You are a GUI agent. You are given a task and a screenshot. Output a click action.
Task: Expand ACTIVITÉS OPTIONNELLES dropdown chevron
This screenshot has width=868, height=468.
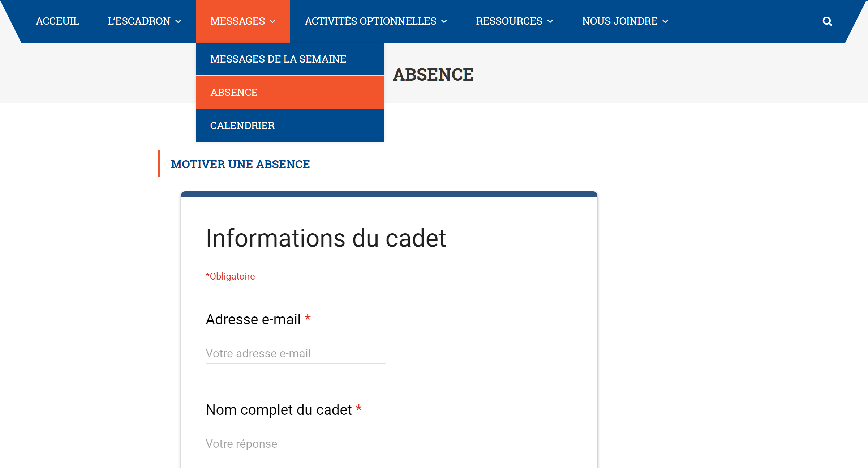pos(444,22)
